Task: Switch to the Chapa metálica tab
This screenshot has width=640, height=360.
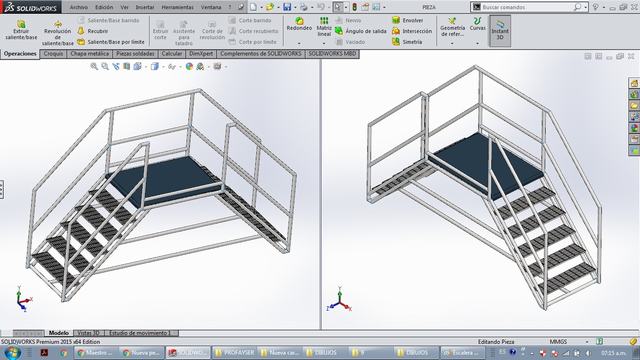Action: pos(90,54)
